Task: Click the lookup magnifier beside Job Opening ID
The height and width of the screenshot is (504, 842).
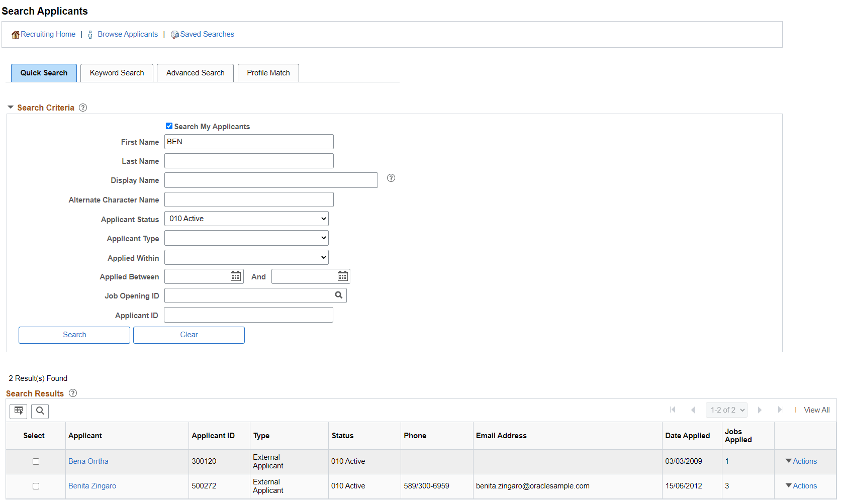Action: coord(338,295)
